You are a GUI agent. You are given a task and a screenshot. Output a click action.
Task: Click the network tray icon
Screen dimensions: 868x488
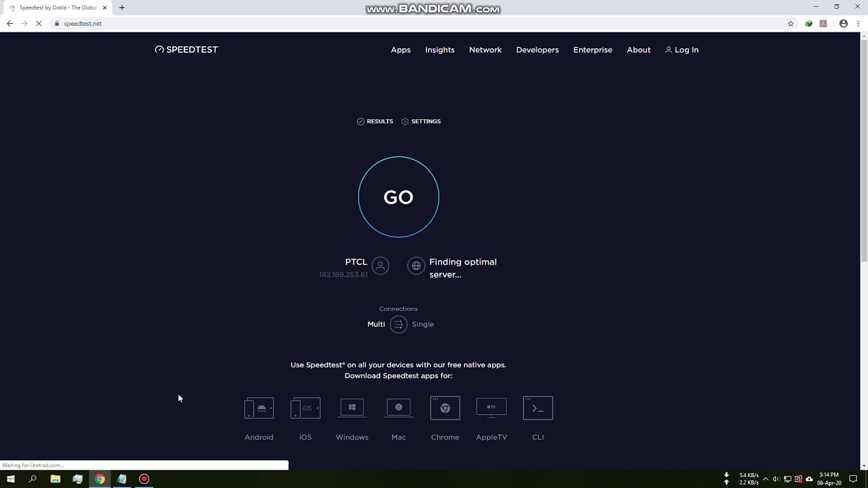pos(787,479)
